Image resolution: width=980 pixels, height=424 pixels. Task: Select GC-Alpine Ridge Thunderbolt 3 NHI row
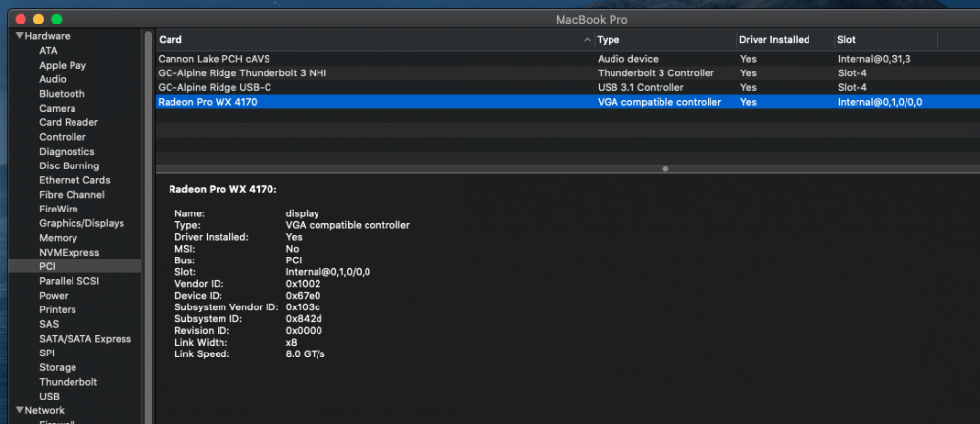567,73
